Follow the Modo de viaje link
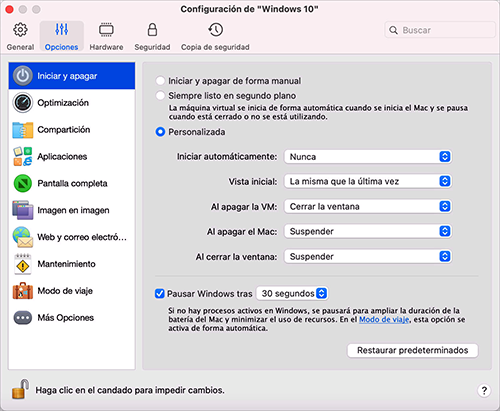The width and height of the screenshot is (500, 411). (x=384, y=319)
